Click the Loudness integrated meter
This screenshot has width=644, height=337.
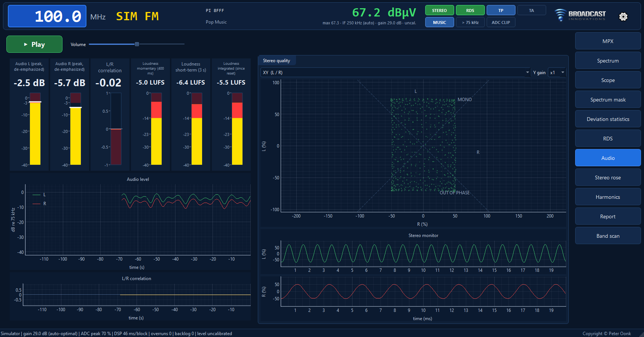237,129
